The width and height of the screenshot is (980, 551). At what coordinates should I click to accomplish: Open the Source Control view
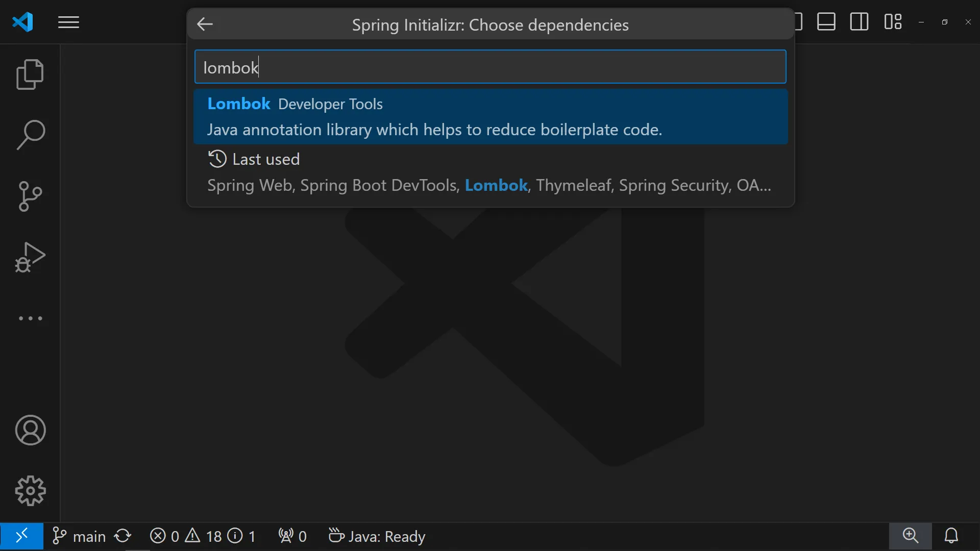pos(30,196)
